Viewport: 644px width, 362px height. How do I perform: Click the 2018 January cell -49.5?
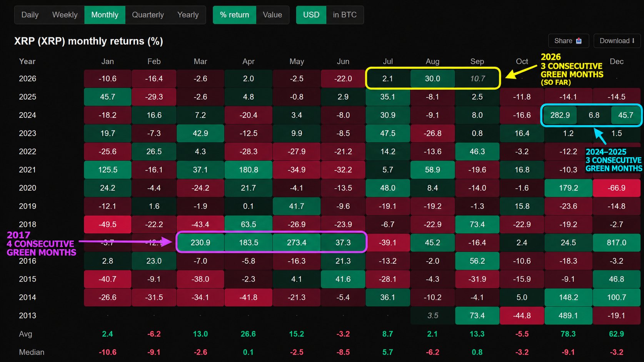(108, 225)
